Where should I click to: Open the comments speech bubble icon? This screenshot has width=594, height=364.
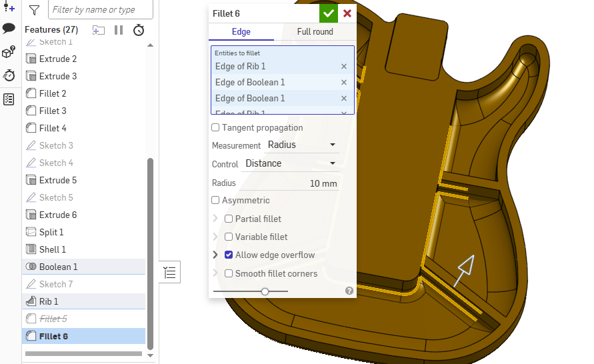click(9, 29)
